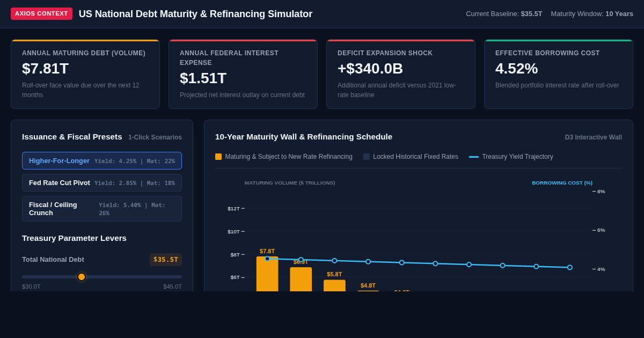The width and height of the screenshot is (644, 338).
Task: Click the Total National Debt slider handle
Action: click(x=82, y=277)
